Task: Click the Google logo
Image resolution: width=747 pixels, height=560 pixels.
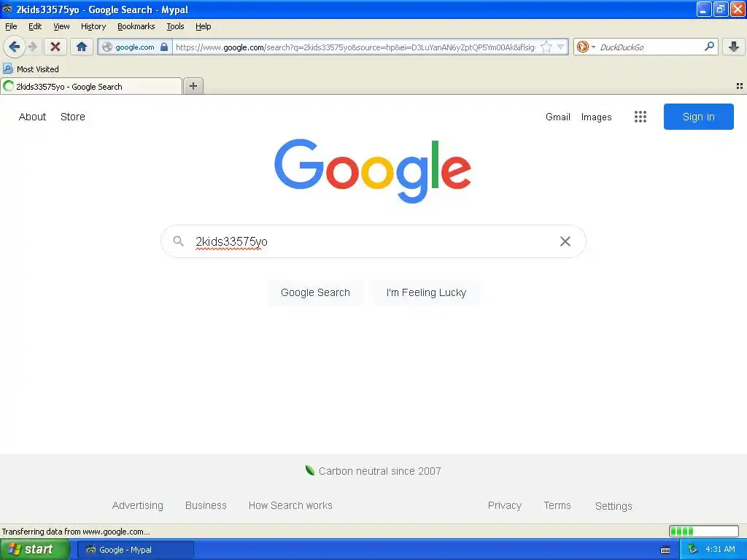Action: pos(373,171)
